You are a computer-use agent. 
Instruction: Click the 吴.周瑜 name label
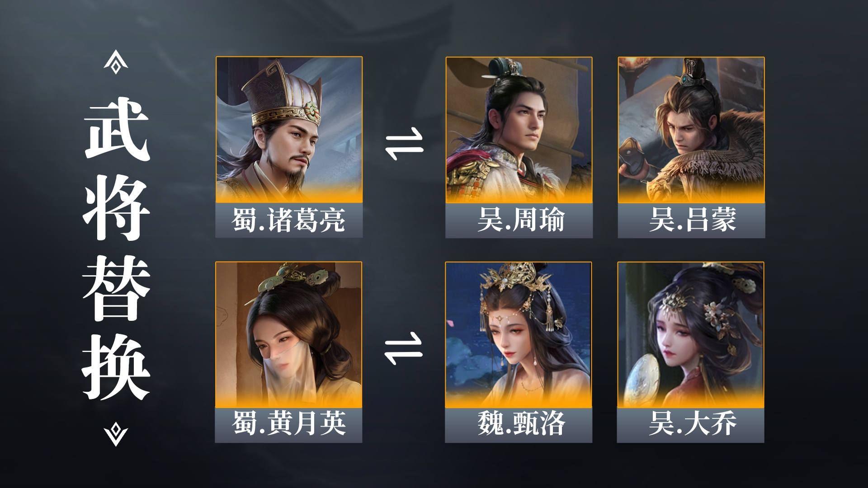tap(519, 221)
